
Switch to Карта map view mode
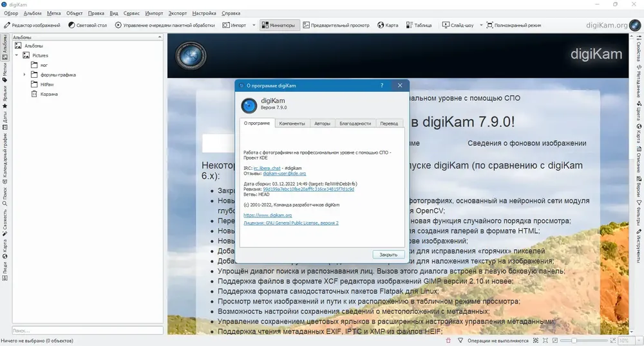pos(388,26)
